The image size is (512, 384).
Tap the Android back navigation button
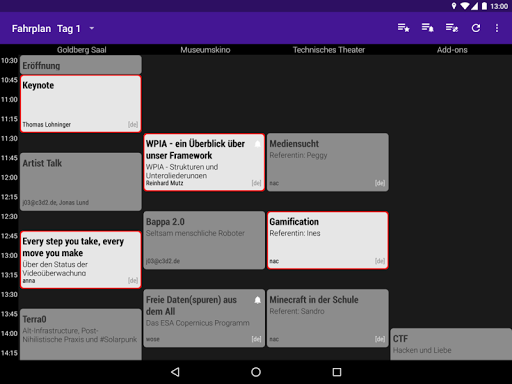click(175, 372)
